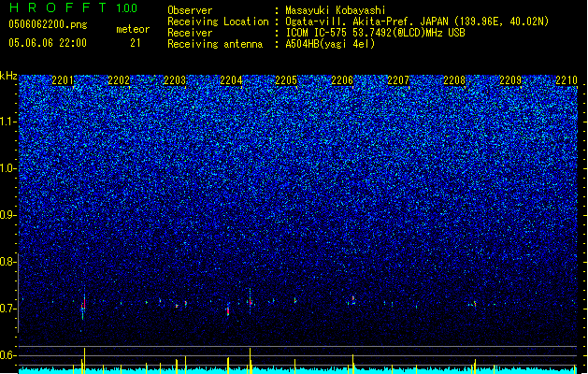
Task: Click the tallest yellow spike after 2204
Action: point(251,361)
